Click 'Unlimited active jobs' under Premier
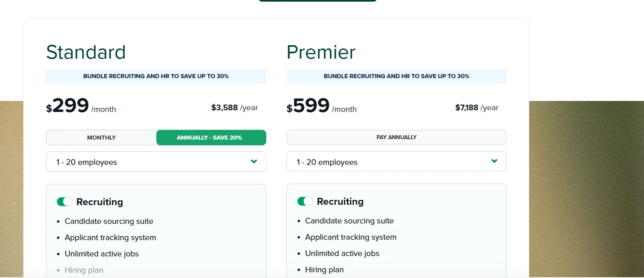644x278 pixels. (342, 254)
